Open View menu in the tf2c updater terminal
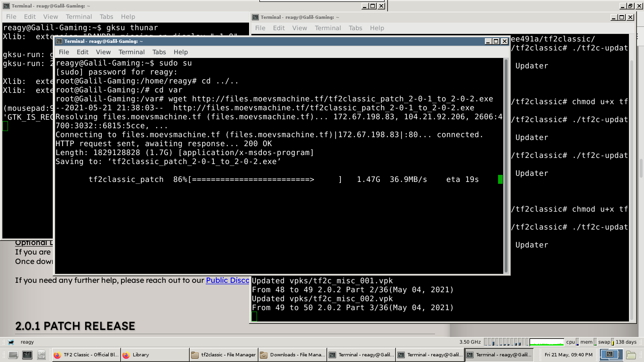Image resolution: width=644 pixels, height=362 pixels. pos(299,28)
